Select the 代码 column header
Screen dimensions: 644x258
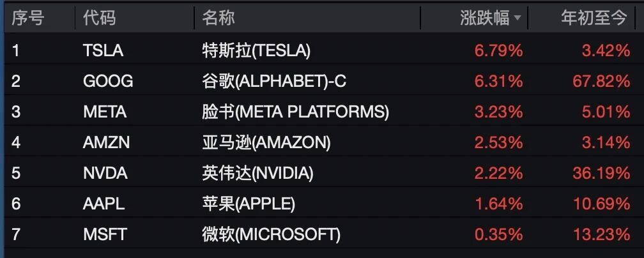point(100,18)
